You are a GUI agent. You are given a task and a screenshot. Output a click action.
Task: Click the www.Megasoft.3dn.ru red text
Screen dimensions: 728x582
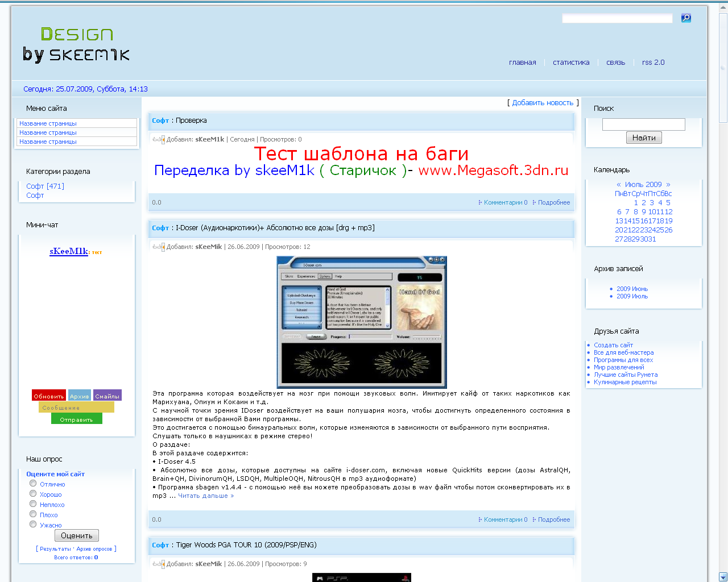pos(493,170)
